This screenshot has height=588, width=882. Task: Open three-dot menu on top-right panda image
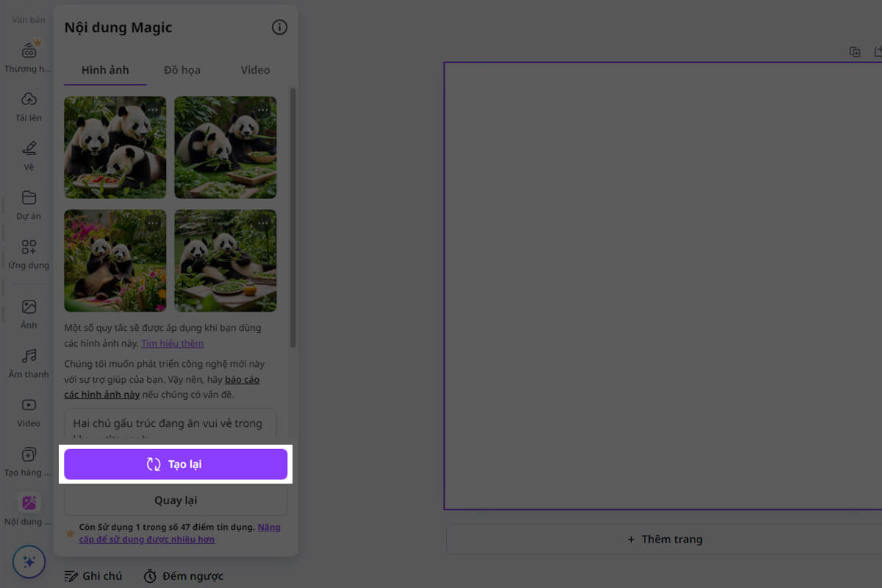pos(262,110)
